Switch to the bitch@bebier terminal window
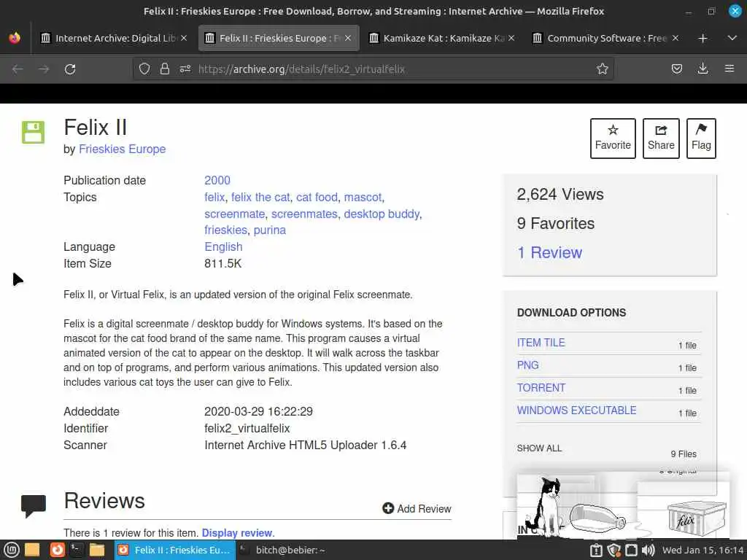The height and width of the screenshot is (560, 747). pyautogui.click(x=284, y=550)
